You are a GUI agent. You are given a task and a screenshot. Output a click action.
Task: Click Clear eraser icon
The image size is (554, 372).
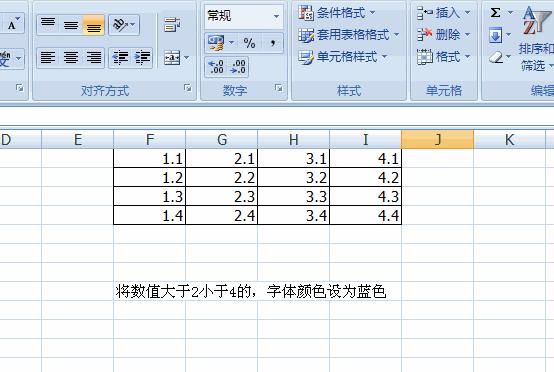pyautogui.click(x=496, y=57)
